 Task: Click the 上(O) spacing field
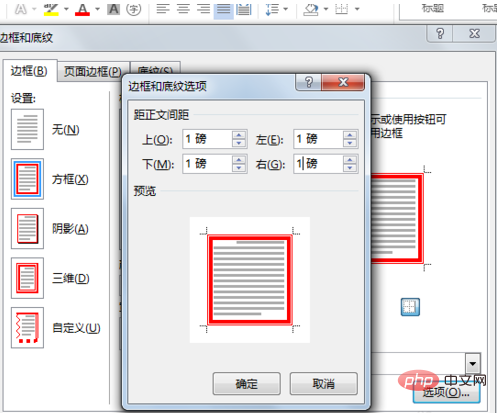click(207, 139)
